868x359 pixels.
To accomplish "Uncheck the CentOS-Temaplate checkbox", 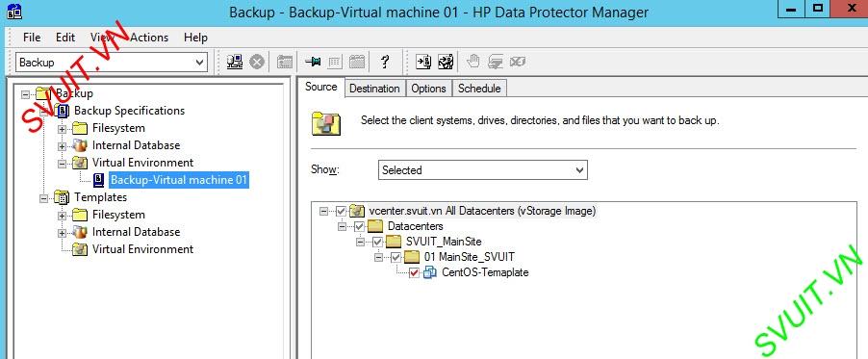I will [415, 272].
